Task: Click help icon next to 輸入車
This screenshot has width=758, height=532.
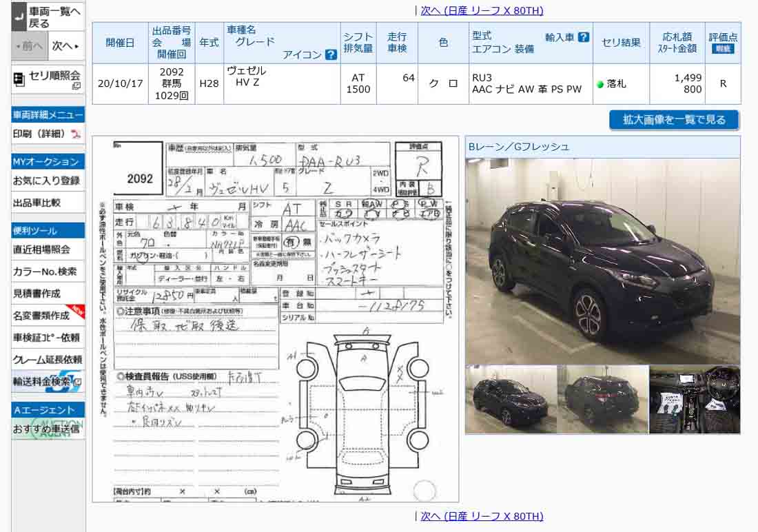Action: [584, 37]
